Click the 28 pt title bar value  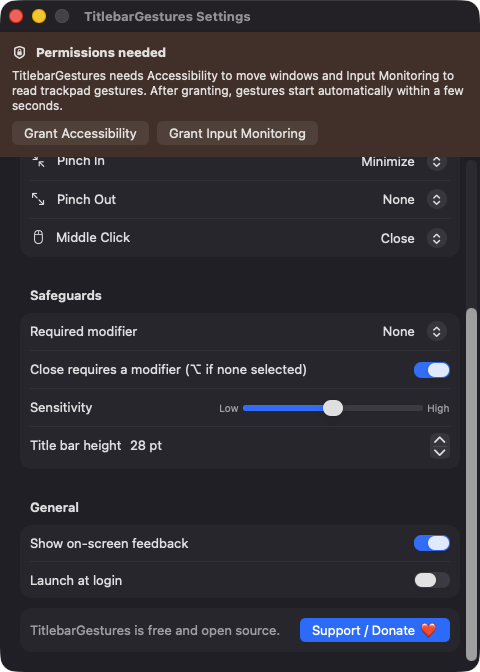[146, 445]
